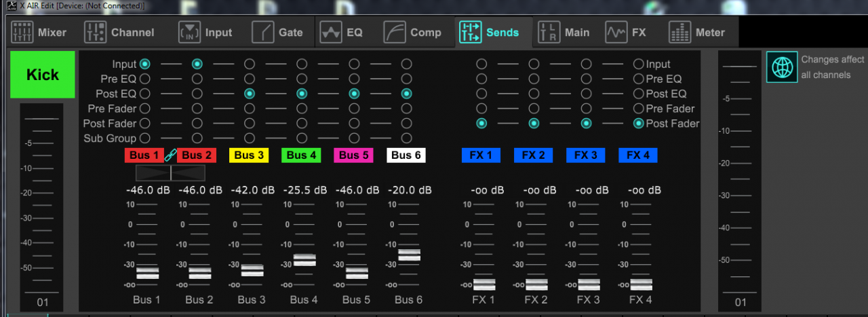Click the white Bus 6 label button
The height and width of the screenshot is (317, 868).
[406, 155]
